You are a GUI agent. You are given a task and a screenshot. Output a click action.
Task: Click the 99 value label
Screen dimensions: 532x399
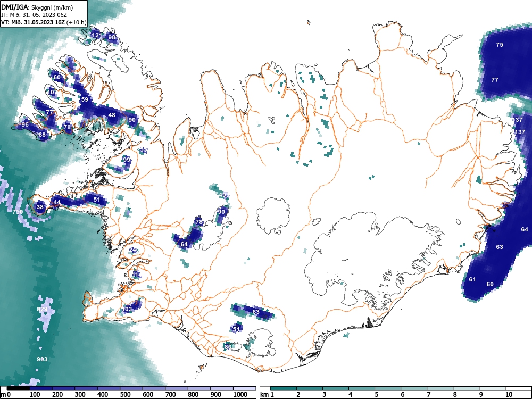(127, 160)
